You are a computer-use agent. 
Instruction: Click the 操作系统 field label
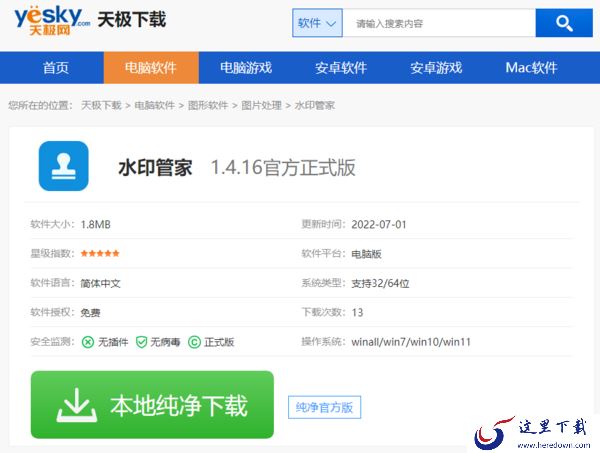tap(324, 341)
